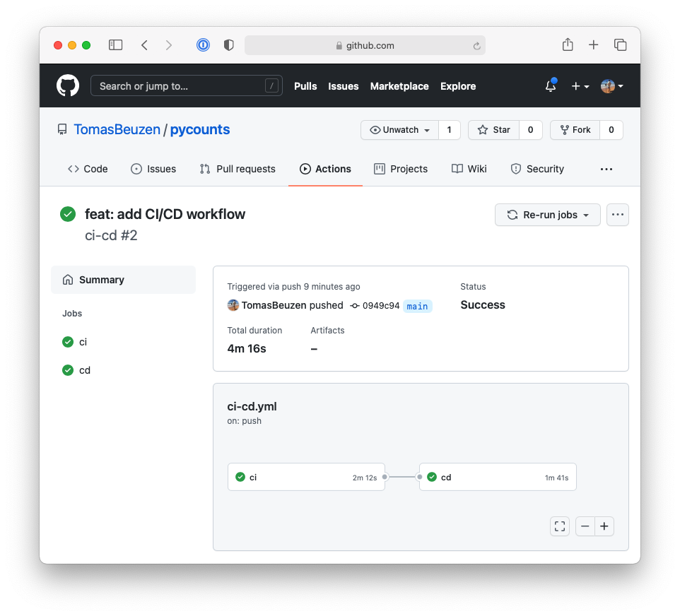Star the pycounts repository
680x616 pixels.
pos(493,130)
